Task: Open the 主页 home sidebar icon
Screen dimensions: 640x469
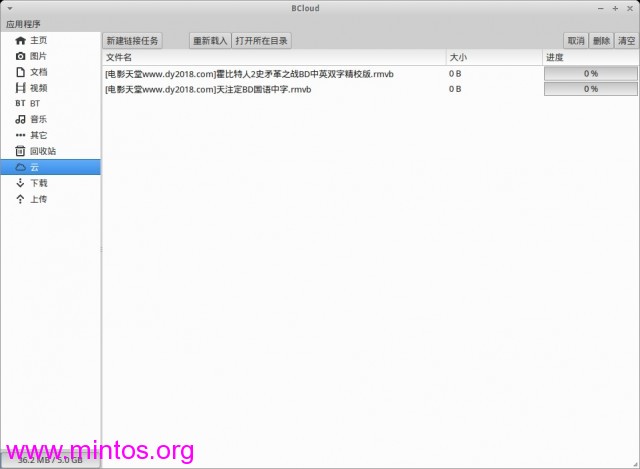Action: (x=20, y=40)
